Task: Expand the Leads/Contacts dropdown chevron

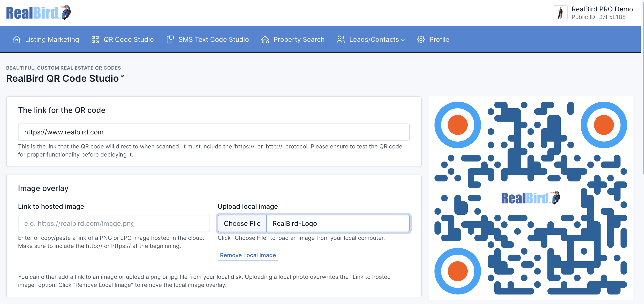Action: [403, 40]
